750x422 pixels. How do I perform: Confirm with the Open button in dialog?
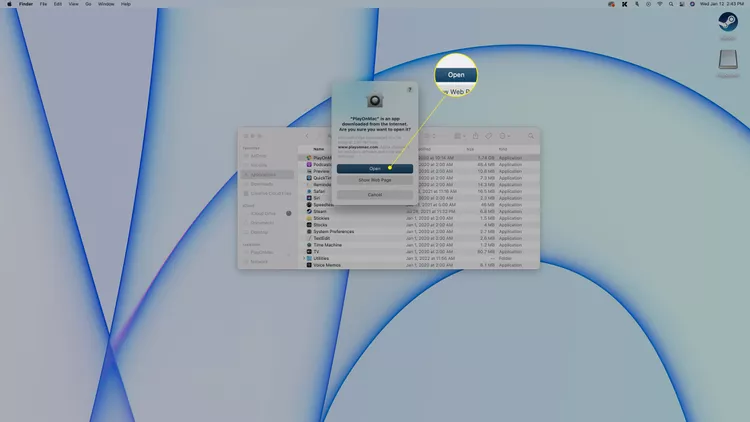click(375, 168)
